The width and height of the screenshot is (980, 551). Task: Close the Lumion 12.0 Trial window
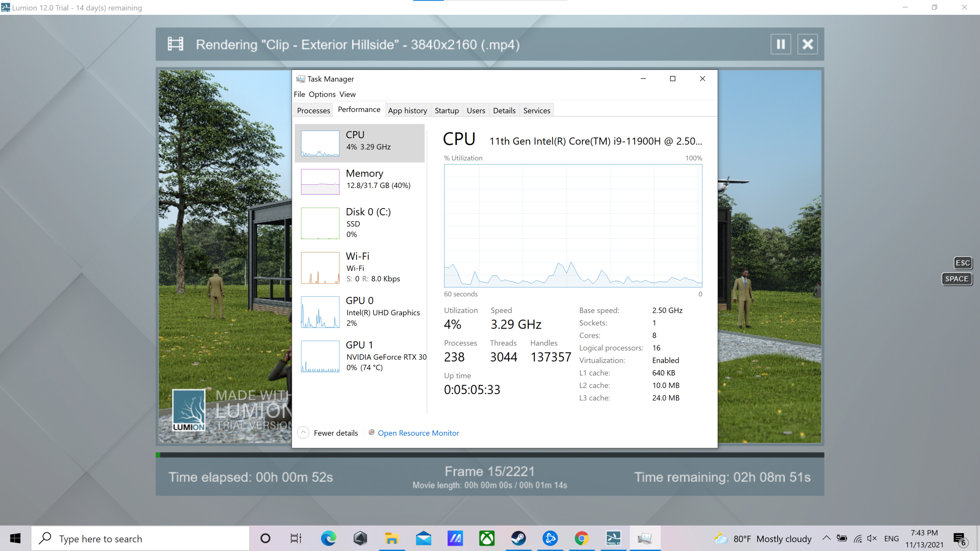[x=964, y=7]
